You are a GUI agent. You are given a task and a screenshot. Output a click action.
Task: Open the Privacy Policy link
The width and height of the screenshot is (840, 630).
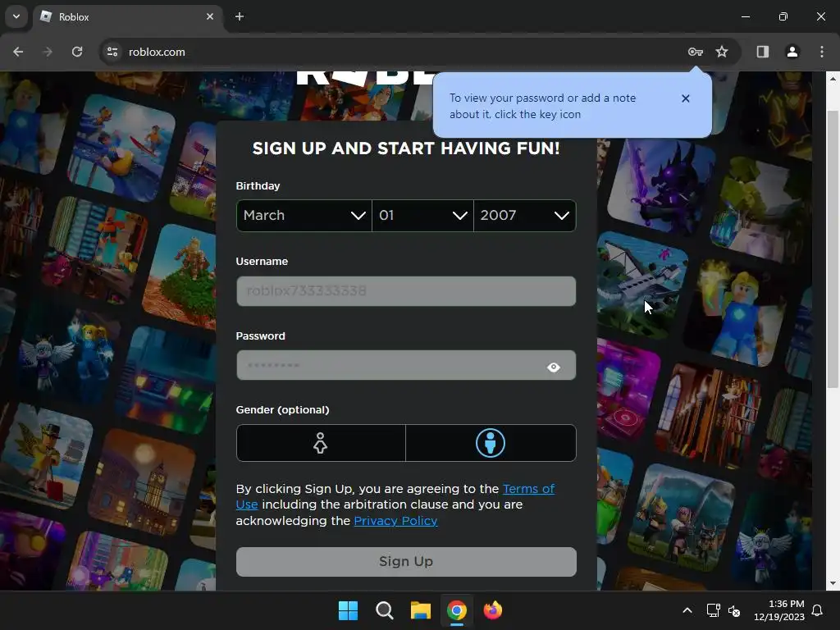(396, 521)
